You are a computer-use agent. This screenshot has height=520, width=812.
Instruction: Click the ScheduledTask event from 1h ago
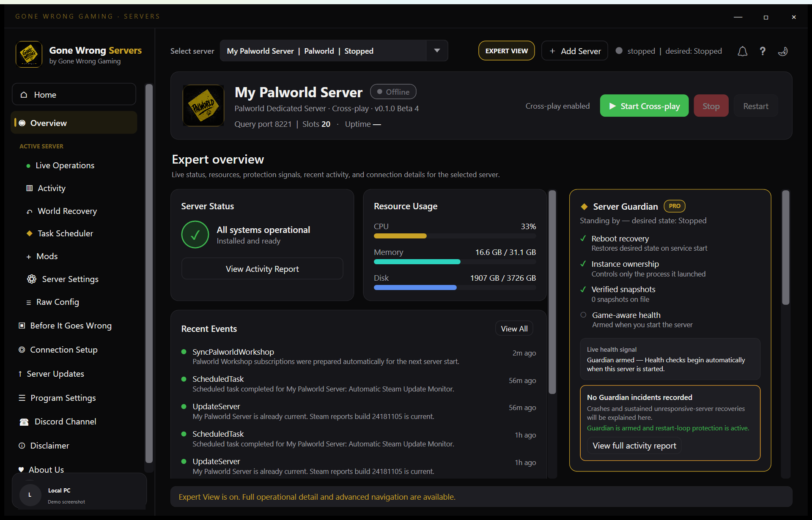pos(358,438)
